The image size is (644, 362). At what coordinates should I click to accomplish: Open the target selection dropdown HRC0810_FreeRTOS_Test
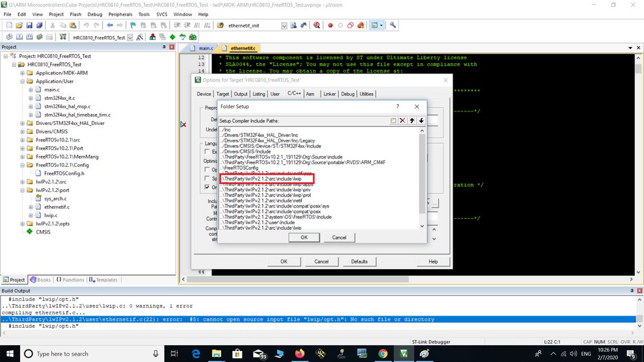[x=130, y=37]
